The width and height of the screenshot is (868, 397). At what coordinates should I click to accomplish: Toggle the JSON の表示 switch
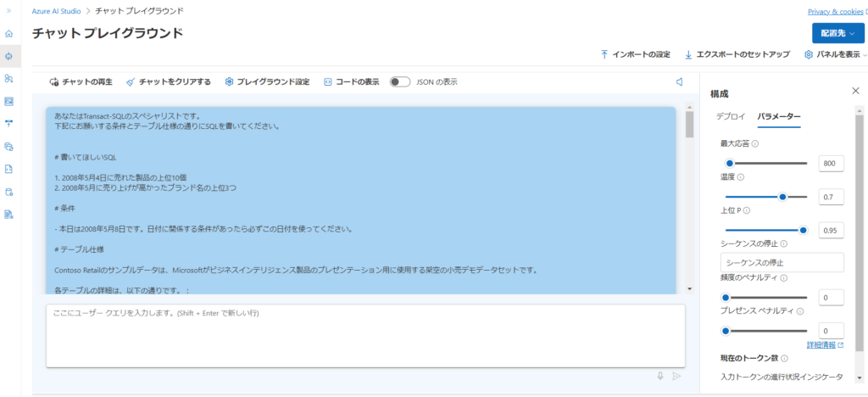pos(400,82)
